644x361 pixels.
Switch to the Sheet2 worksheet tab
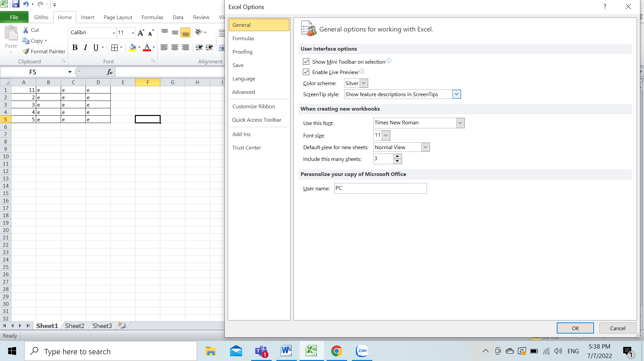[74, 326]
